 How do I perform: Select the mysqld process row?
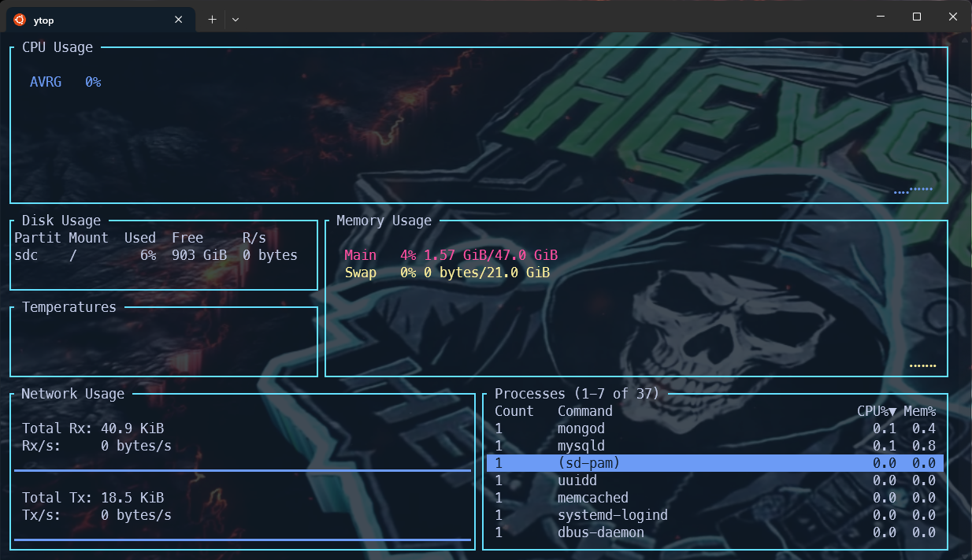coord(715,446)
